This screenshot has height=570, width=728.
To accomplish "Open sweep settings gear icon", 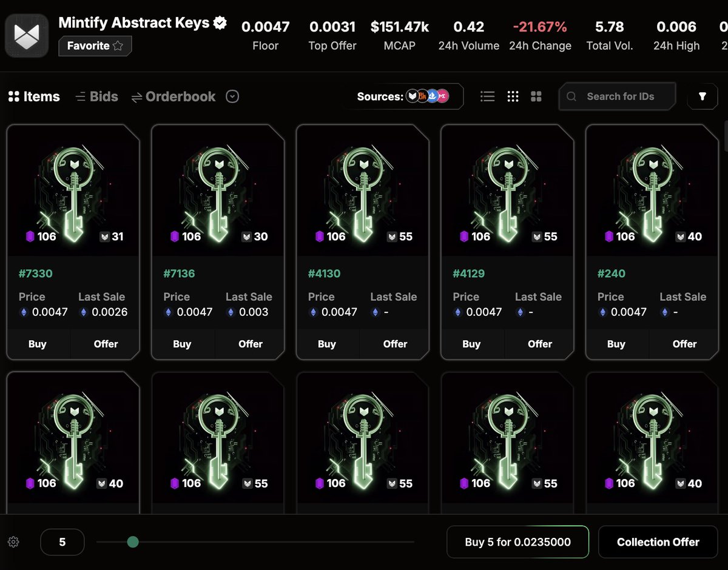I will point(13,542).
